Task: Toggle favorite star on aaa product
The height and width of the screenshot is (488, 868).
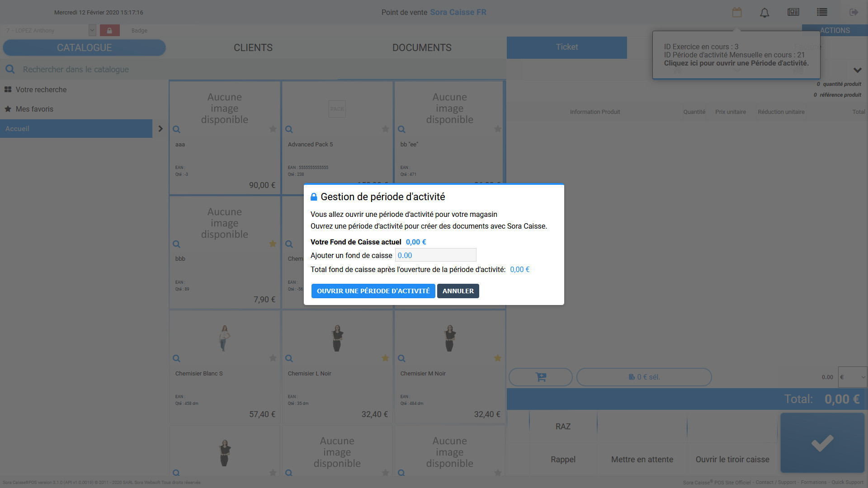Action: [273, 129]
